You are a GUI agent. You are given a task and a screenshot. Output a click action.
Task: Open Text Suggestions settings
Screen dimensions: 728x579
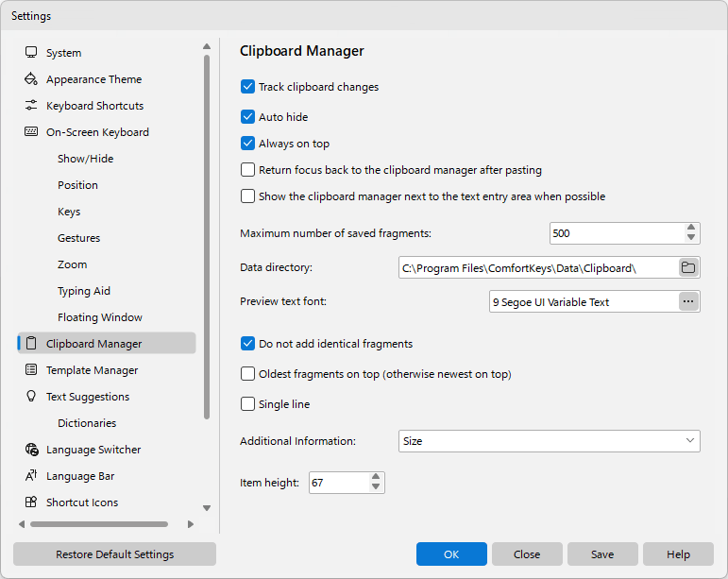[88, 397]
